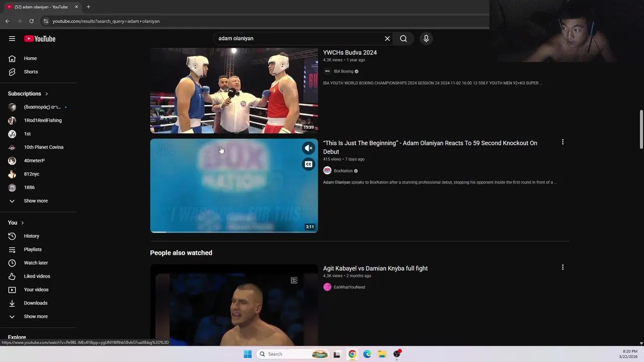Open the Windows Start menu

click(248, 354)
